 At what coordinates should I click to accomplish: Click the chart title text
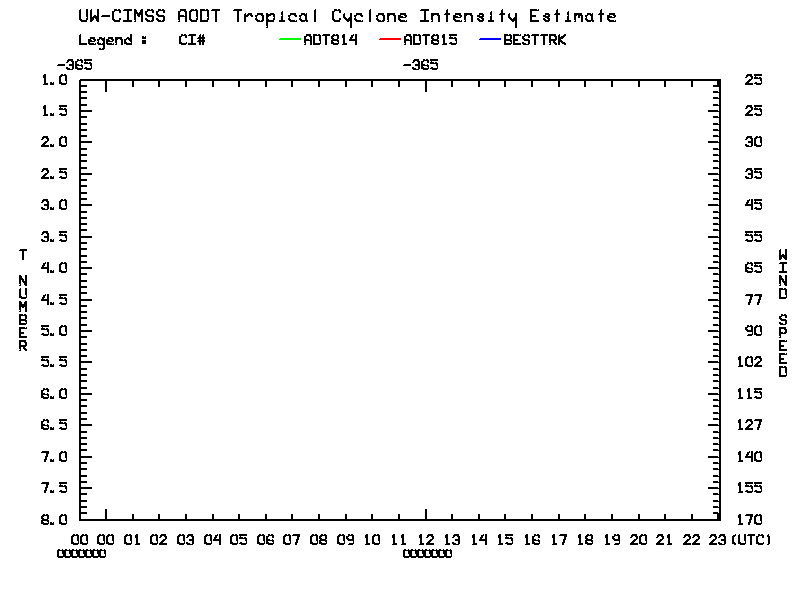347,16
